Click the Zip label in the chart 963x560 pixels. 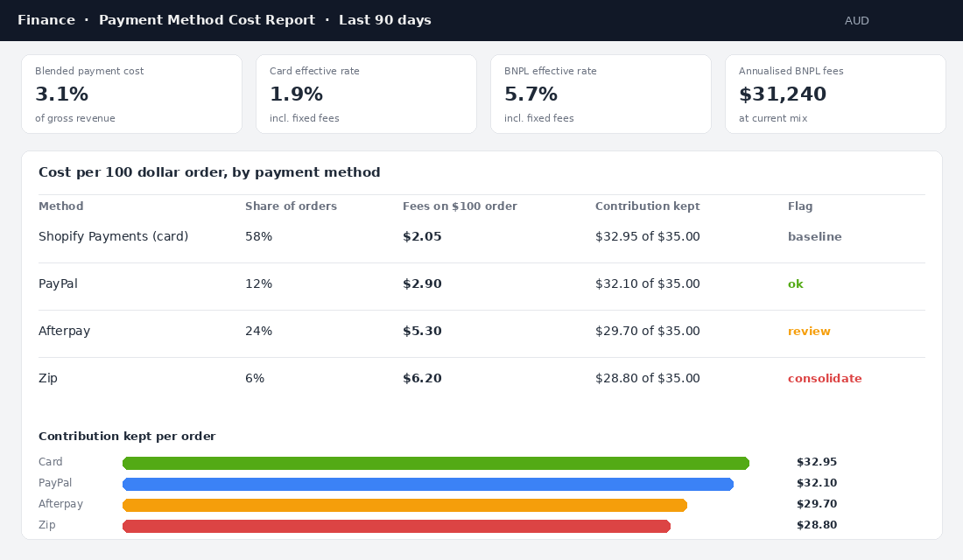click(46, 525)
